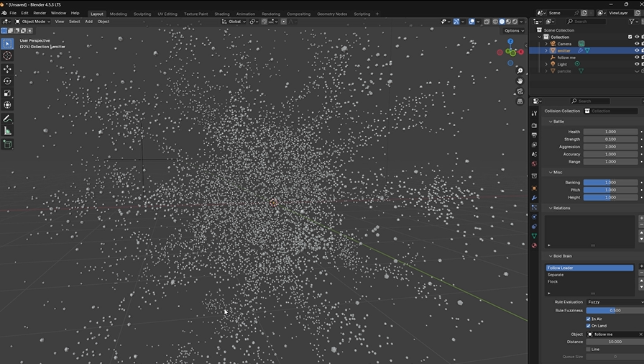
Task: Open the Object properties tab
Action: coord(534,188)
